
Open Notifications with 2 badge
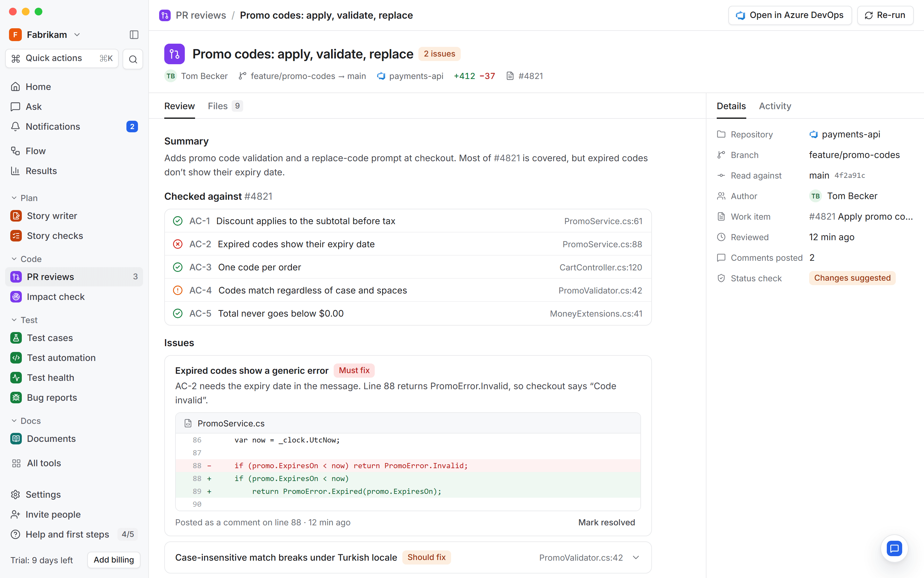(74, 127)
